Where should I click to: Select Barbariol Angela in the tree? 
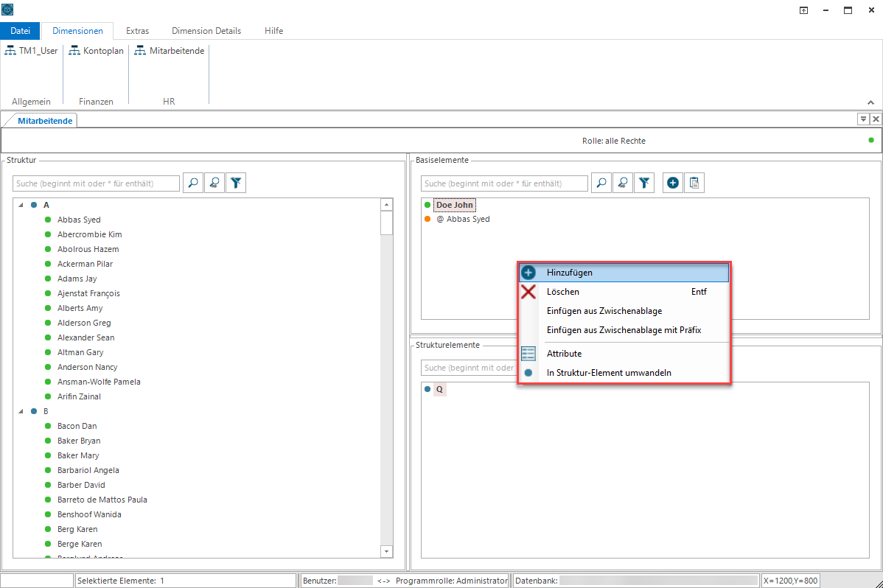88,470
